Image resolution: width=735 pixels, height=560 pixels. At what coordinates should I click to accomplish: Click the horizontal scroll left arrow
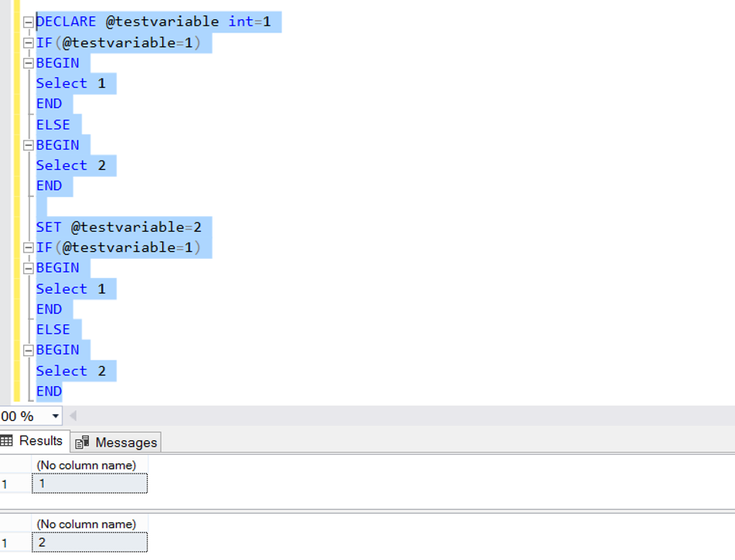73,416
